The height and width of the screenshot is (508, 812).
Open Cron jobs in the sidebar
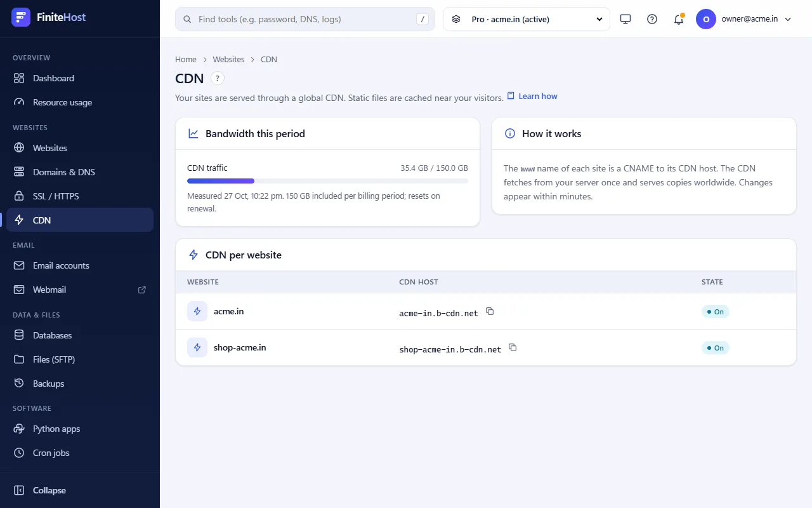(x=80, y=453)
